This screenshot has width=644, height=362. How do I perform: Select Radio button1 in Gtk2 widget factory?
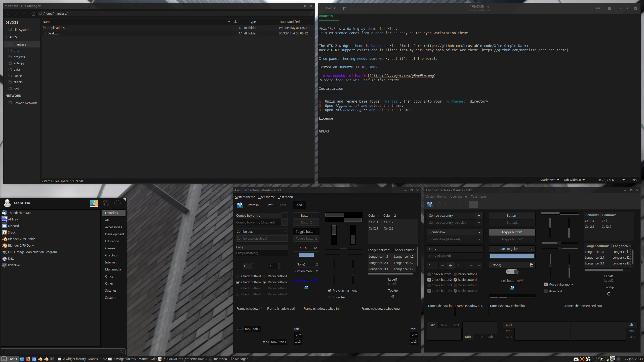tap(265, 276)
